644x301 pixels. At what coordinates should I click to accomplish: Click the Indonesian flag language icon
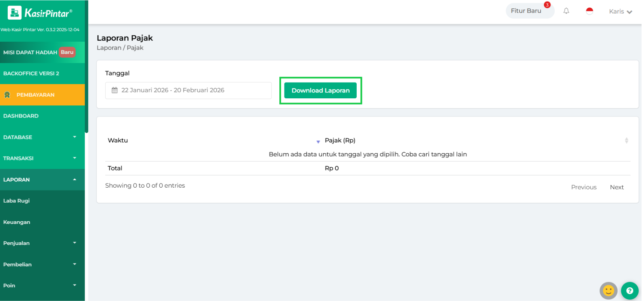coord(589,11)
